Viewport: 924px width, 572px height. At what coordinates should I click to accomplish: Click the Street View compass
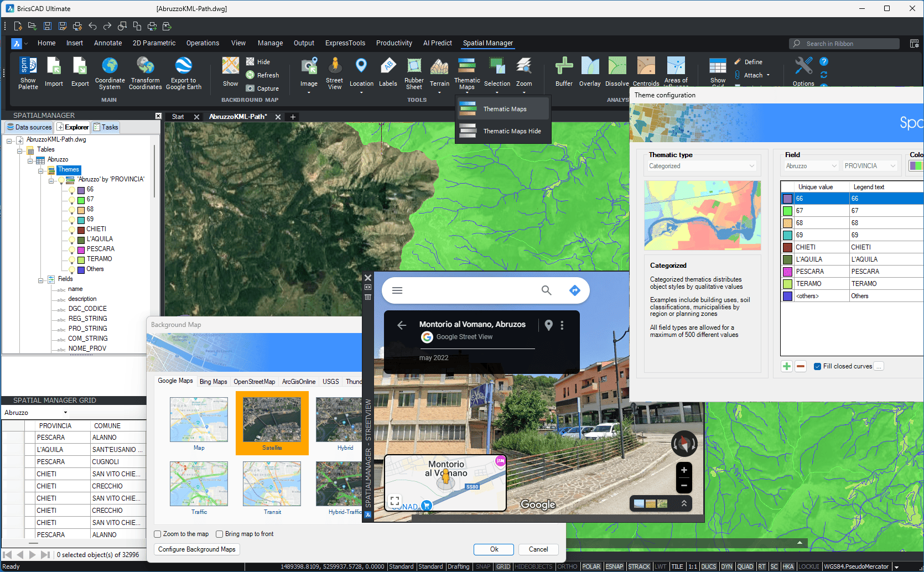tap(684, 444)
